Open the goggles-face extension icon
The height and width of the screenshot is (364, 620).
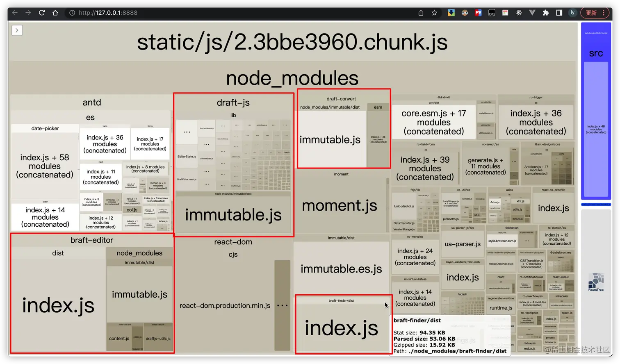(x=465, y=13)
